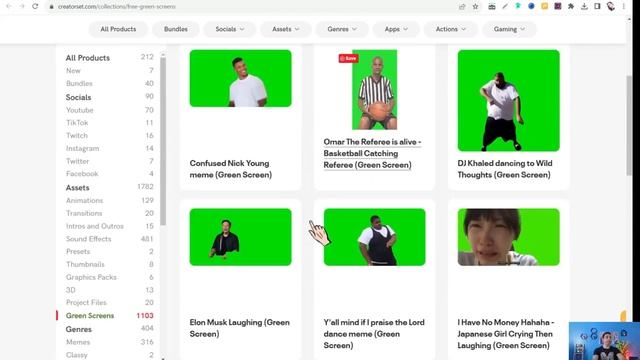This screenshot has width=640, height=360.
Task: Click the pencil extension icon in toolbar
Action: 505,6
